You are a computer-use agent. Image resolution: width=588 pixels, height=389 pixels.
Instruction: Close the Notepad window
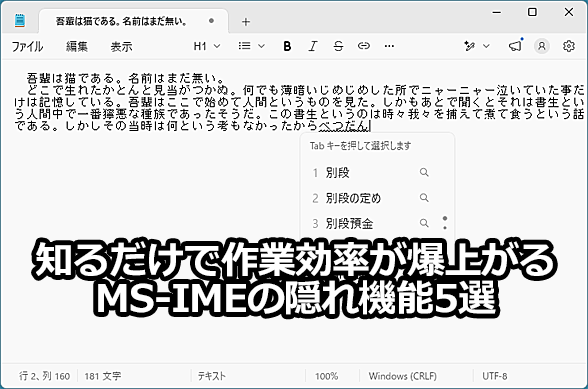coord(568,12)
